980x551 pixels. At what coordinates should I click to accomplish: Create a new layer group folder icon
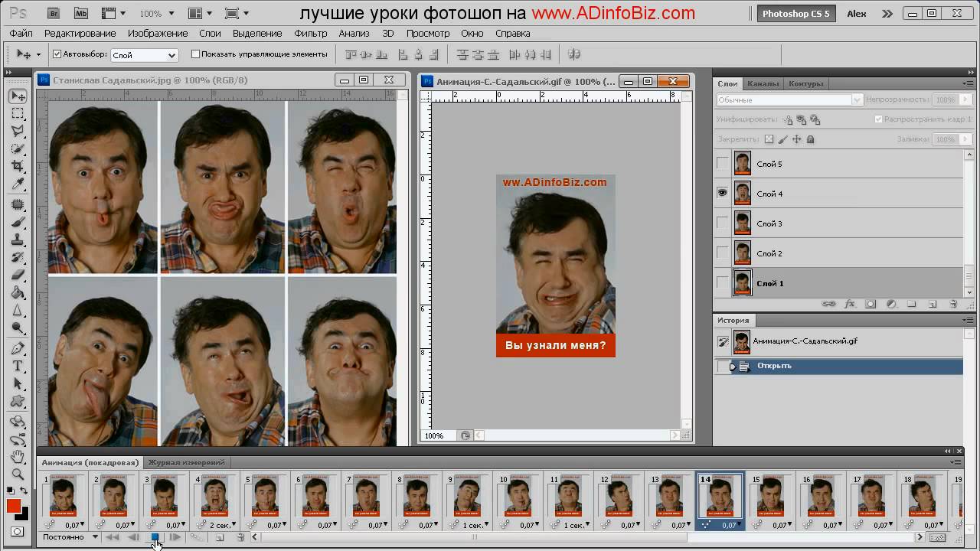(x=912, y=304)
